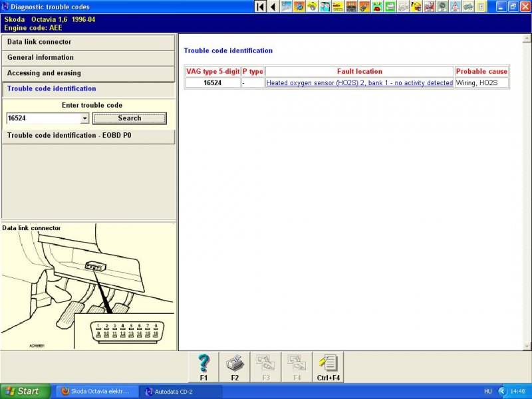532x399 pixels.
Task: Switch to Skoda Octavia elektr... Firefox taskbar window
Action: point(96,391)
